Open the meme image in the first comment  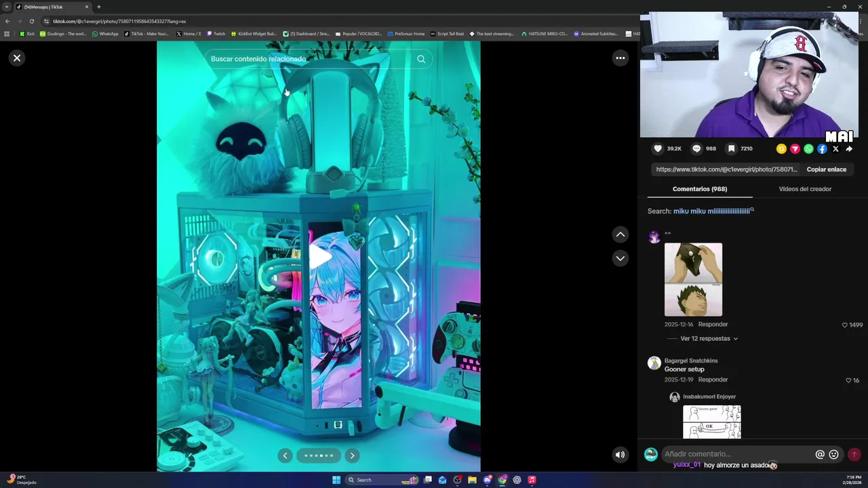693,279
